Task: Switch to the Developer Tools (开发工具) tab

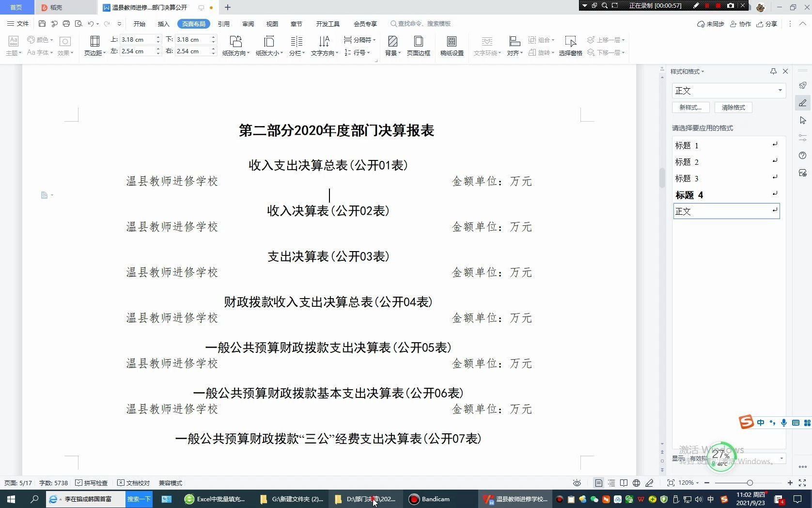Action: 328,24
